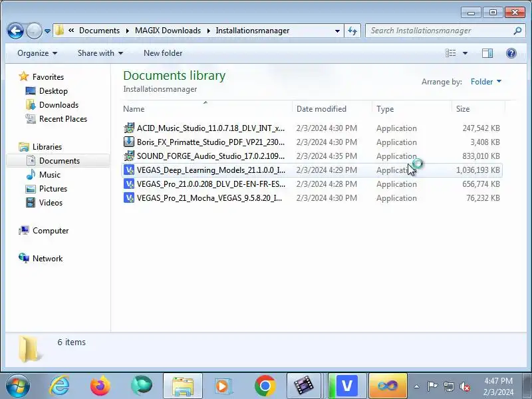532x399 pixels.
Task: Launch Google Chrome from the taskbar
Action: tap(265, 386)
